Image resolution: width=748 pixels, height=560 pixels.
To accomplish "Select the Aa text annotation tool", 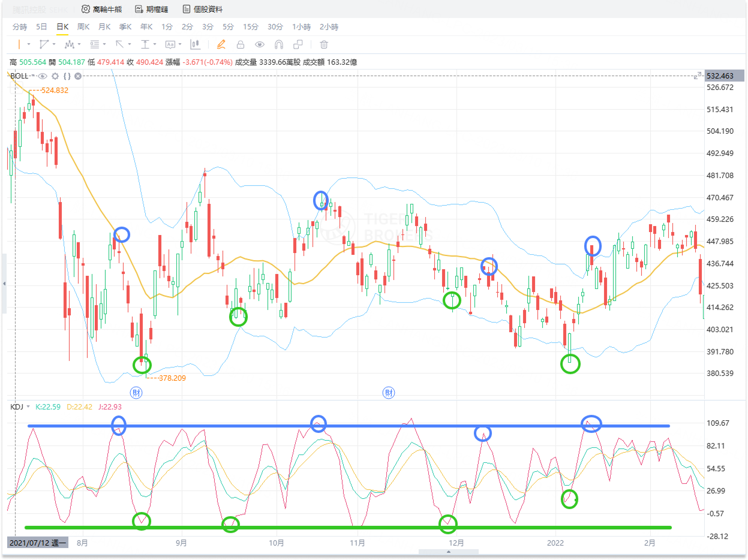I will 170,44.
